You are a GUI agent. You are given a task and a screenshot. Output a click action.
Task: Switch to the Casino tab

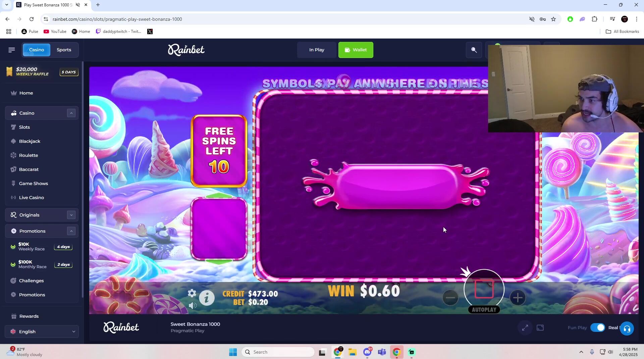pyautogui.click(x=37, y=50)
